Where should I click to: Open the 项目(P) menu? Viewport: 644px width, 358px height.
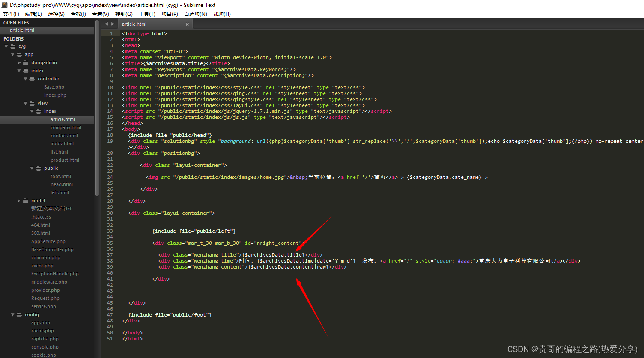[170, 14]
